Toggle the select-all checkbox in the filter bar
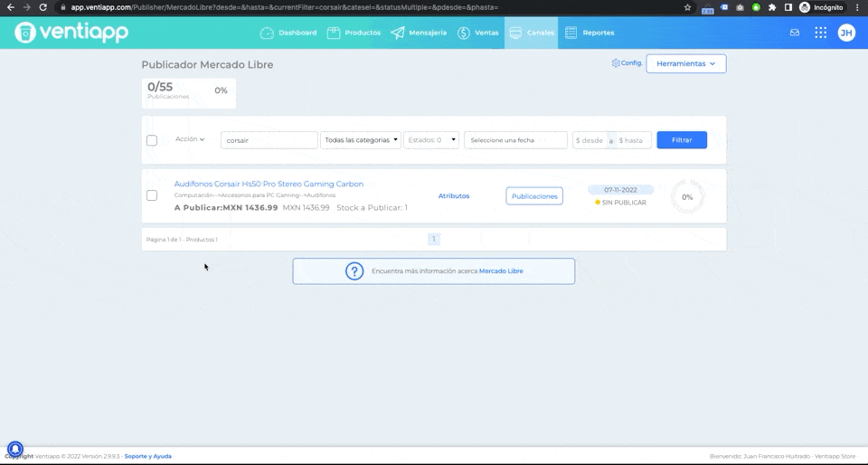Viewport: 868px width, 465px height. [152, 140]
